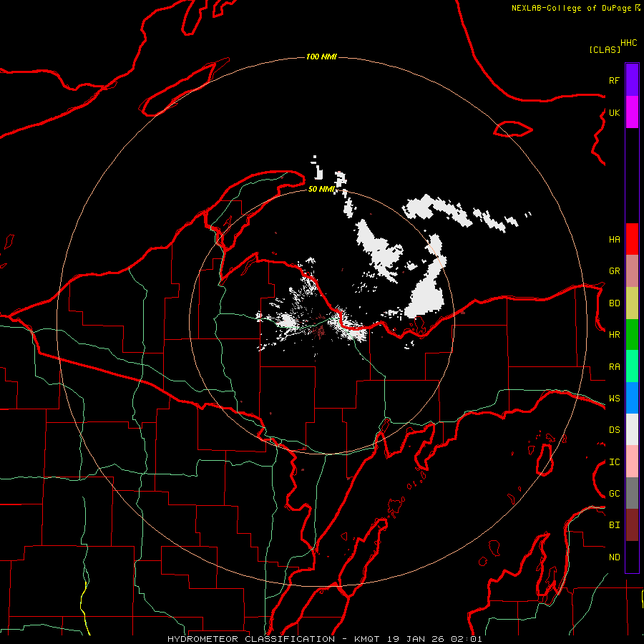
Task: Click the '02:01' timestamp text
Action: pyautogui.click(x=466, y=639)
